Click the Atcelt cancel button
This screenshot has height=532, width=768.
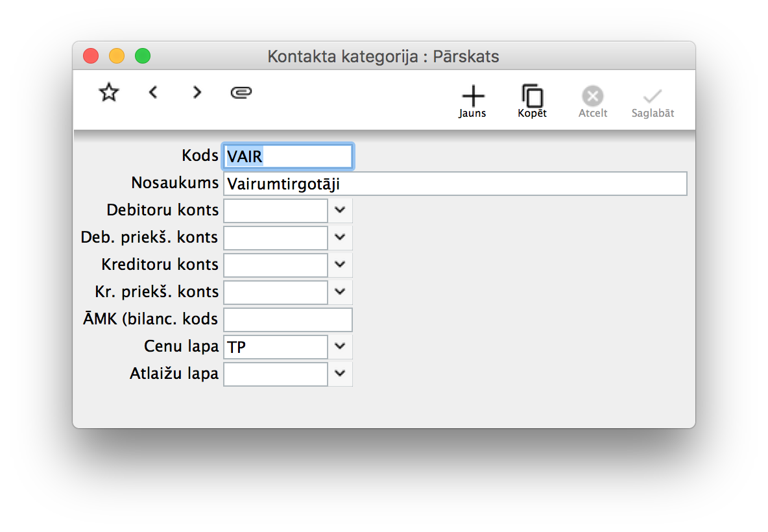593,101
